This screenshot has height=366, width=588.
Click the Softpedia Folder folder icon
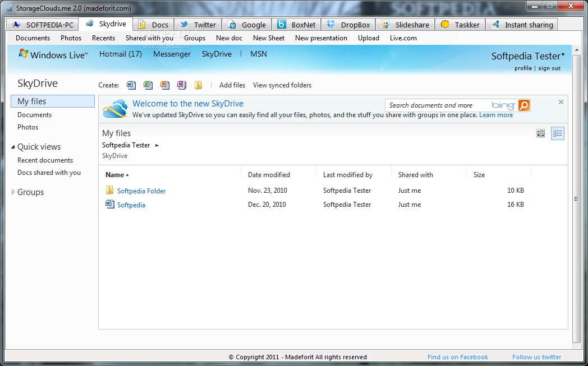coord(109,191)
